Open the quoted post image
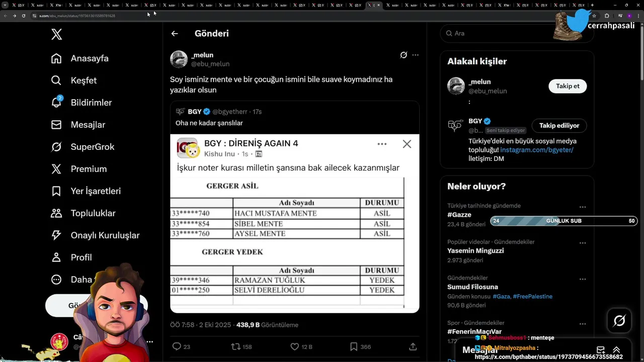The height and width of the screenshot is (362, 644). point(295,223)
